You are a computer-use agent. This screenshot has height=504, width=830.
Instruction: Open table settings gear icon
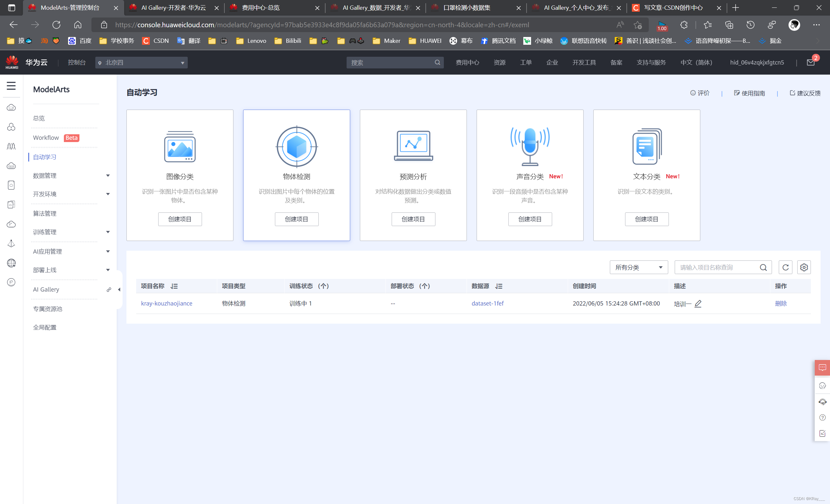tap(804, 267)
